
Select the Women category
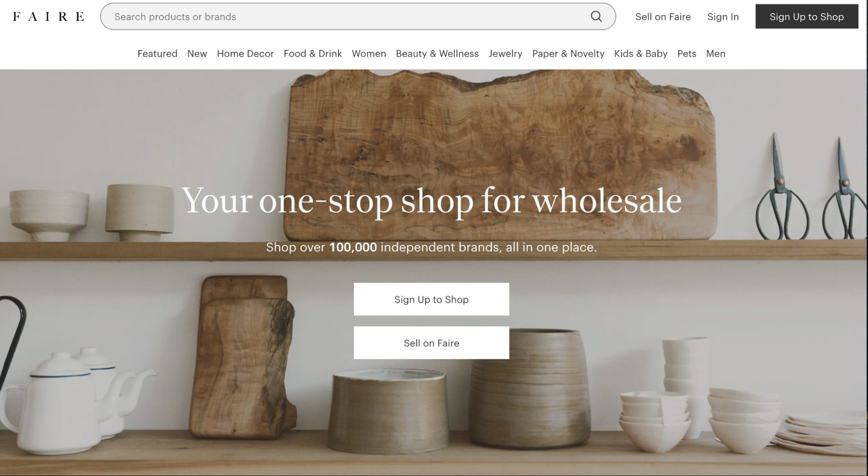click(x=369, y=53)
